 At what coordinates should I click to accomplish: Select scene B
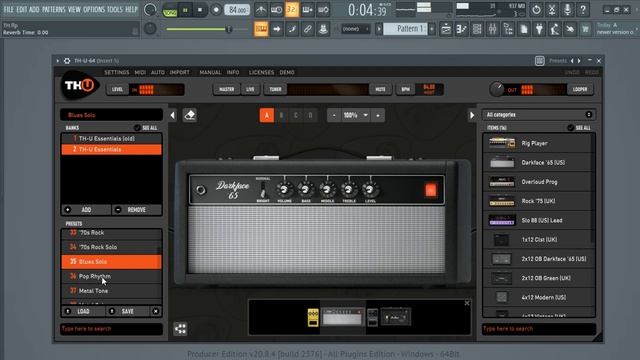(281, 116)
